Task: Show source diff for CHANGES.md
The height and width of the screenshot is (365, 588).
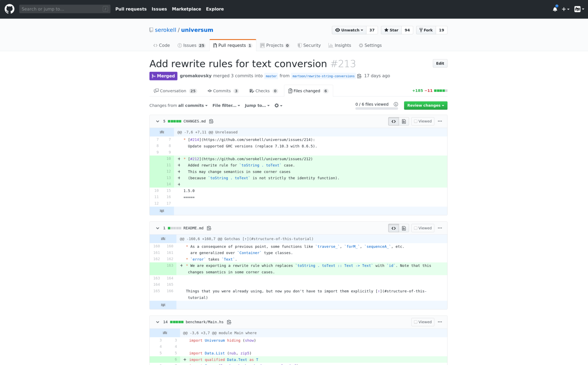Action: point(394,122)
